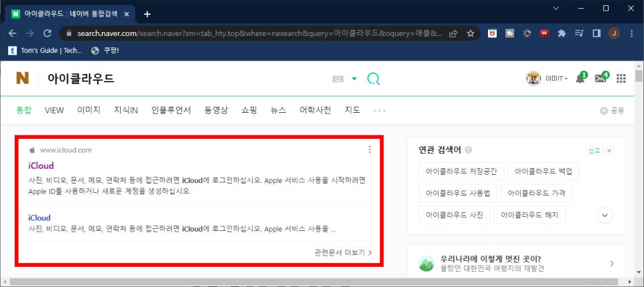
Task: Switch to the 쇼핑 tab
Action: click(x=249, y=110)
